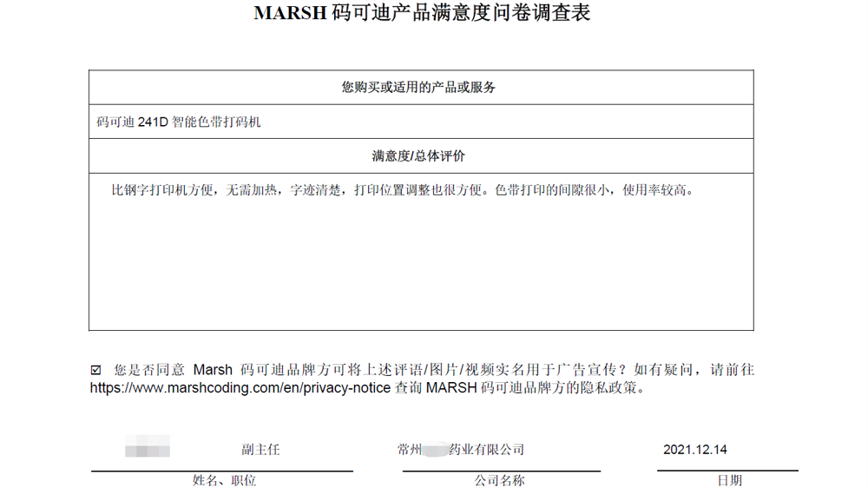Viewport: 868px width, 488px height.
Task: Click the "姓名、职位" label
Action: click(x=224, y=480)
